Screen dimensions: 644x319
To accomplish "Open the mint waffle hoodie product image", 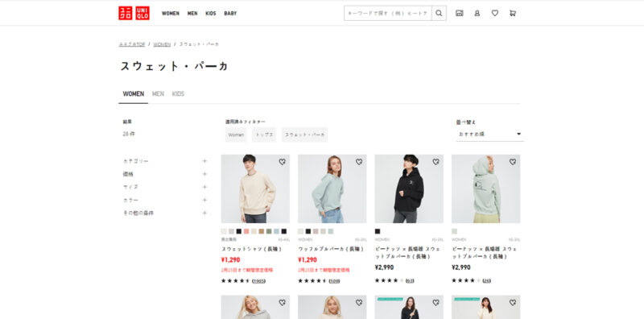I will pos(332,188).
